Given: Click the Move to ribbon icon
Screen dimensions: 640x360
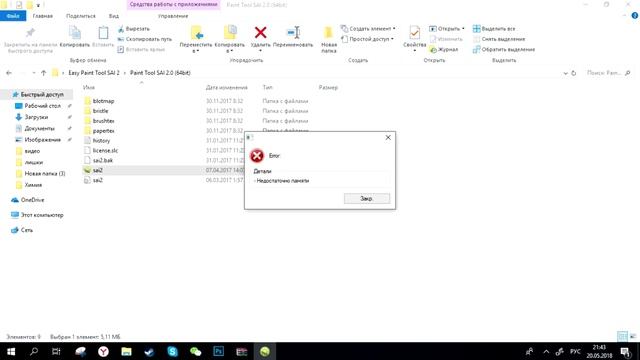Looking at the screenshot, I should [x=196, y=33].
